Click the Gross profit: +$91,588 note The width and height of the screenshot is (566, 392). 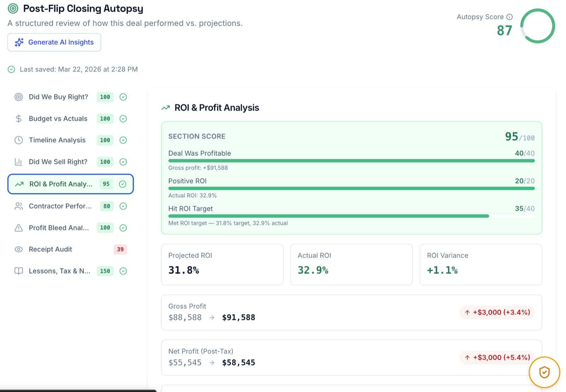pos(198,168)
